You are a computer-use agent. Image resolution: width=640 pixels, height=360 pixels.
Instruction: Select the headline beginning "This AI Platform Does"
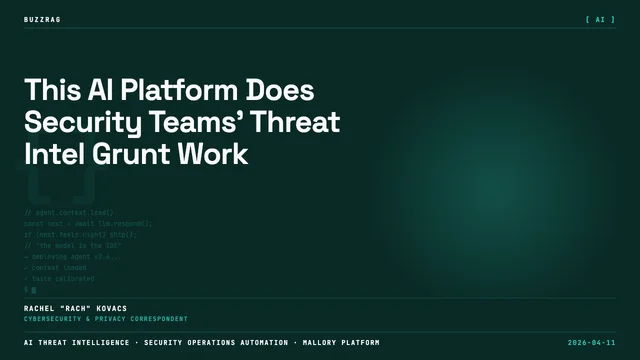182,122
